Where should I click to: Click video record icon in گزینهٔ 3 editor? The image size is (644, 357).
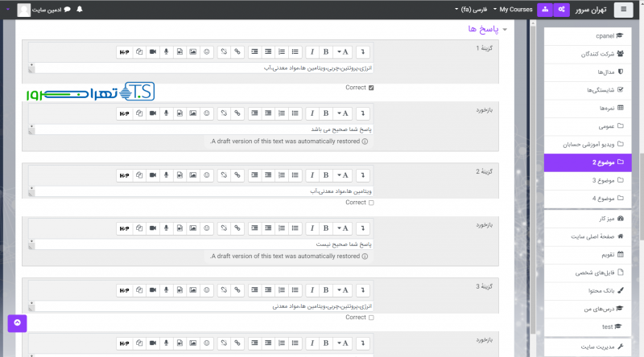[x=152, y=289]
